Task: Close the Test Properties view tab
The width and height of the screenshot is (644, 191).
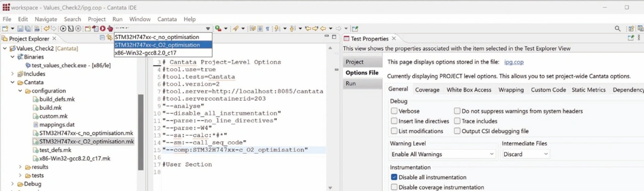Action: 394,38
